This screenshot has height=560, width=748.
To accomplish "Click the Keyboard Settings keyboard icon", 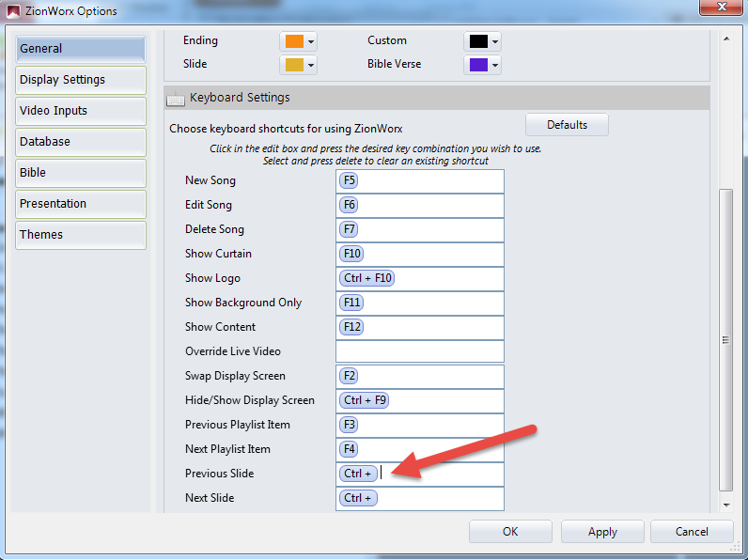I will click(176, 99).
